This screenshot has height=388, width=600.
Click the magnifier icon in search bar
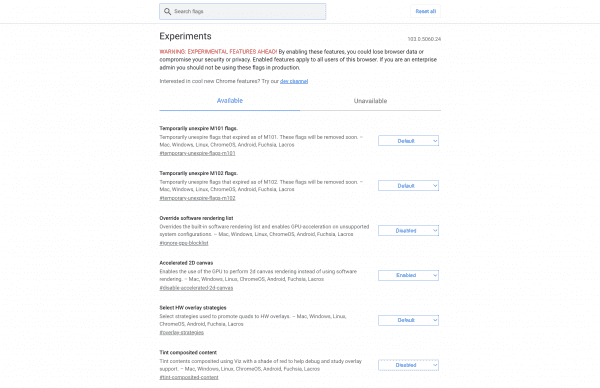(x=167, y=11)
